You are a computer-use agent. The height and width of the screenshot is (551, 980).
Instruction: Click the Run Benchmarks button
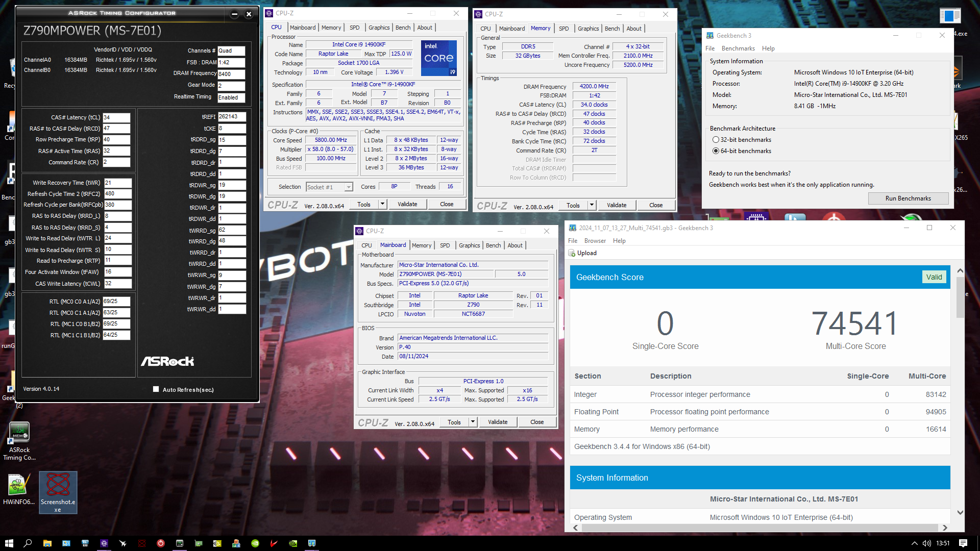(x=908, y=198)
